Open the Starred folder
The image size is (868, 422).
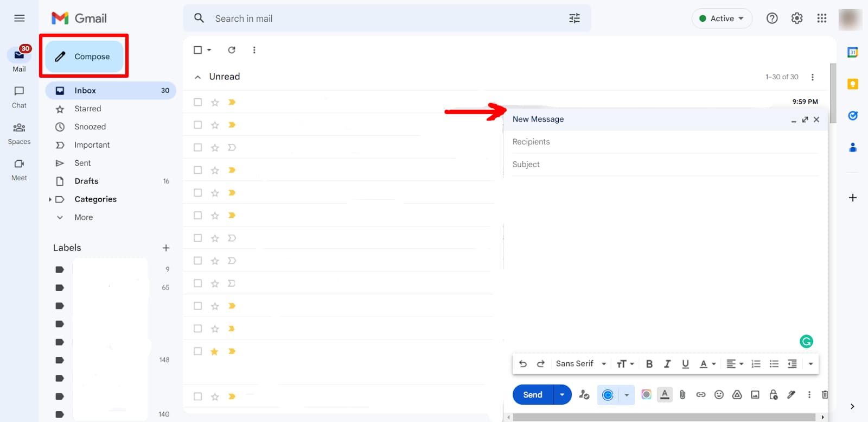[88, 109]
